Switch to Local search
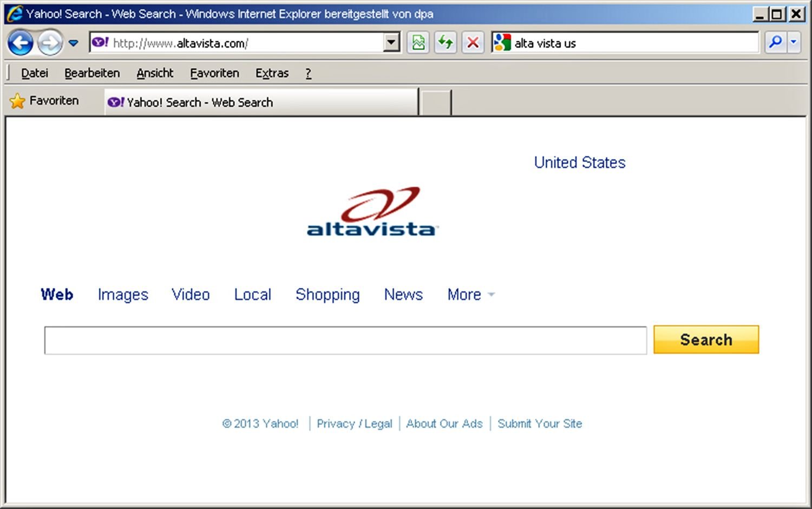The height and width of the screenshot is (509, 812). [252, 295]
